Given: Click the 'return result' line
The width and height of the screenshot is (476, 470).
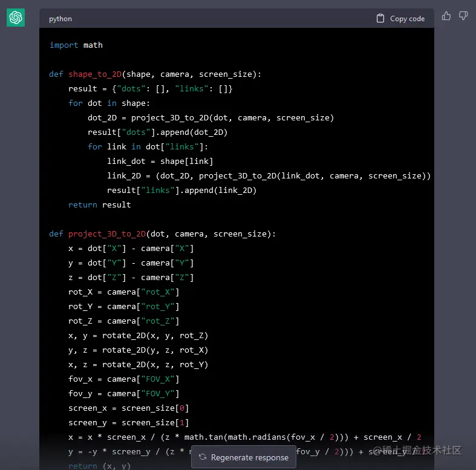Looking at the screenshot, I should click(100, 205).
